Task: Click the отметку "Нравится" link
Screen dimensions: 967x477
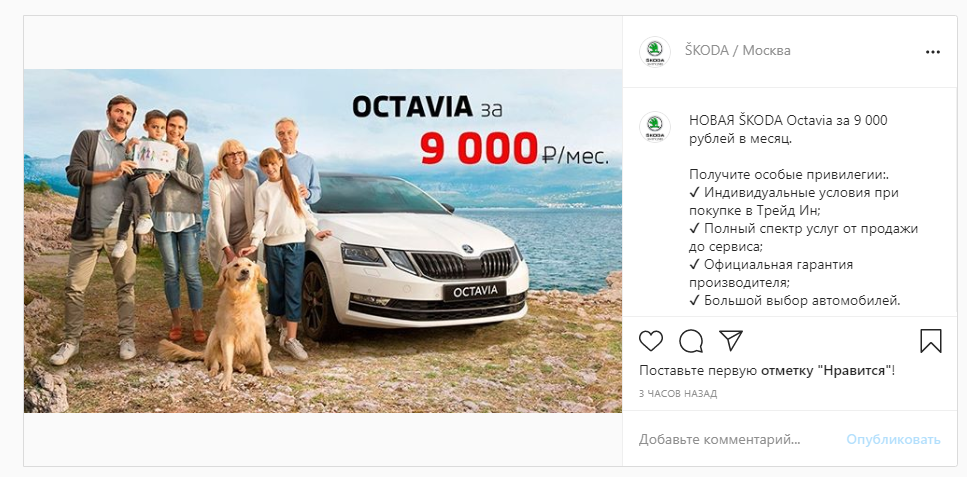Action: pyautogui.click(x=826, y=371)
